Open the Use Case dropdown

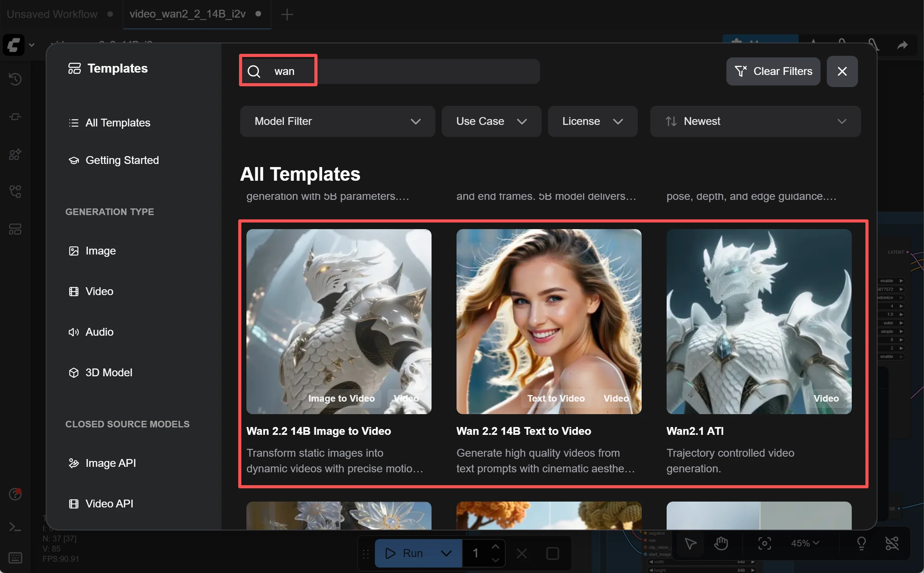coord(491,121)
